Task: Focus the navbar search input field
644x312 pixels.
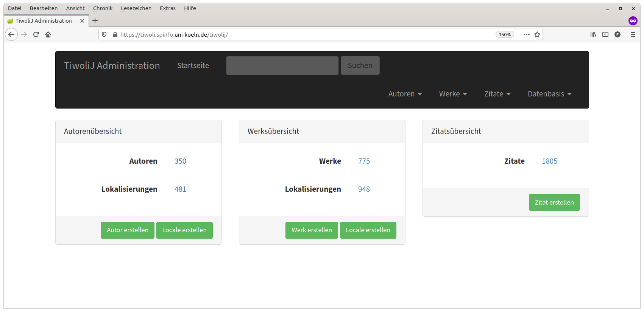Action: click(x=282, y=65)
